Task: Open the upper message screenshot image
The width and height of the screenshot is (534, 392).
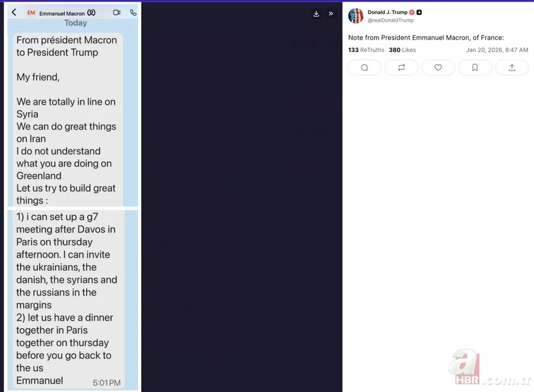Action: (x=72, y=113)
